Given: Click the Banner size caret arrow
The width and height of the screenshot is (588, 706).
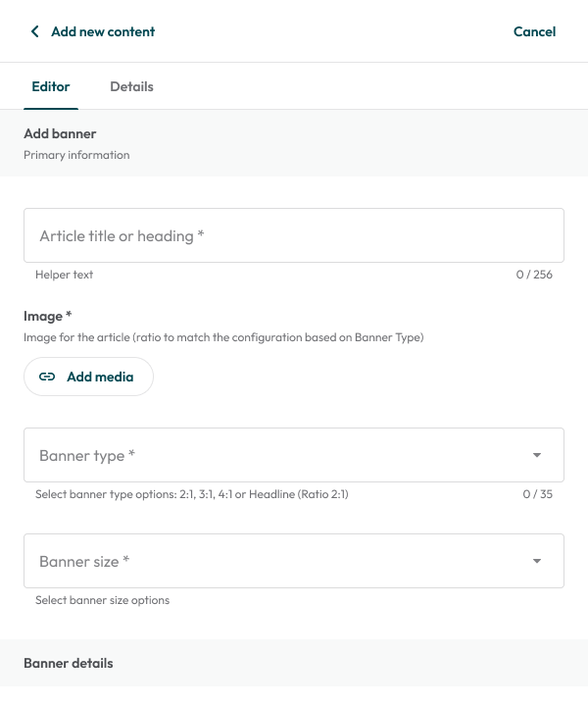Looking at the screenshot, I should point(537,561).
